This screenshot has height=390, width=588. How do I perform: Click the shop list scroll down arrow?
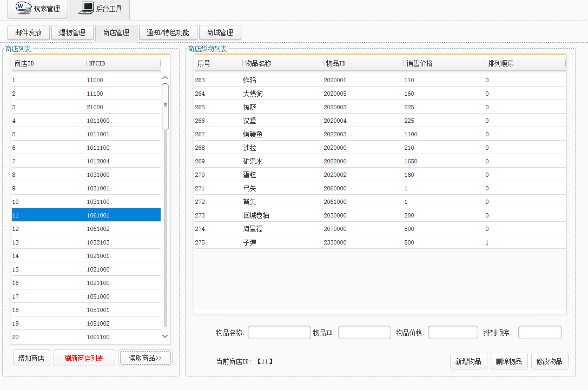[x=165, y=336]
